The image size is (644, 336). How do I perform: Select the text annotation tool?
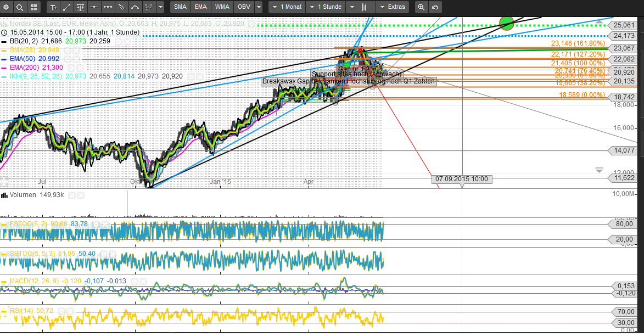point(53,7)
